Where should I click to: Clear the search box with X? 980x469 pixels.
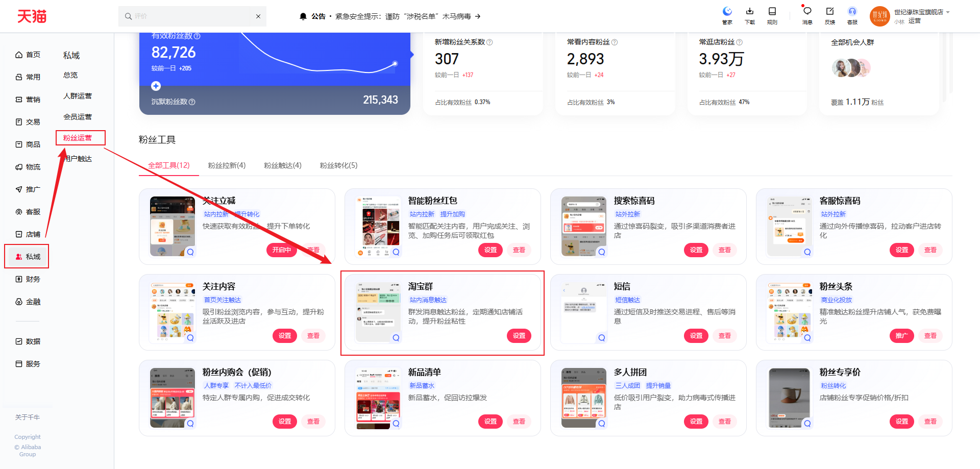pyautogui.click(x=258, y=16)
